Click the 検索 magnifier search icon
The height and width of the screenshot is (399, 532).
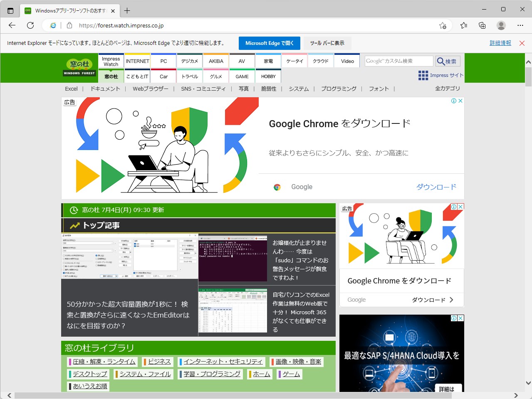coord(440,61)
